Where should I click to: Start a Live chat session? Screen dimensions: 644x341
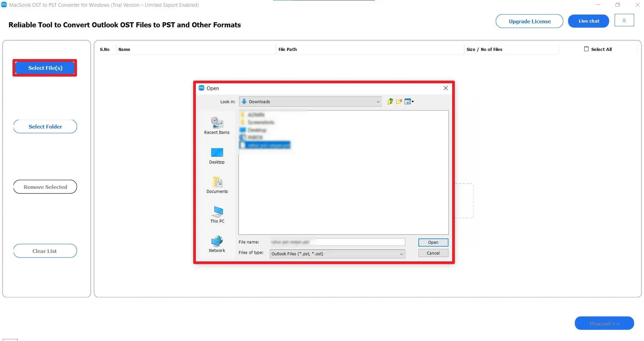click(589, 21)
